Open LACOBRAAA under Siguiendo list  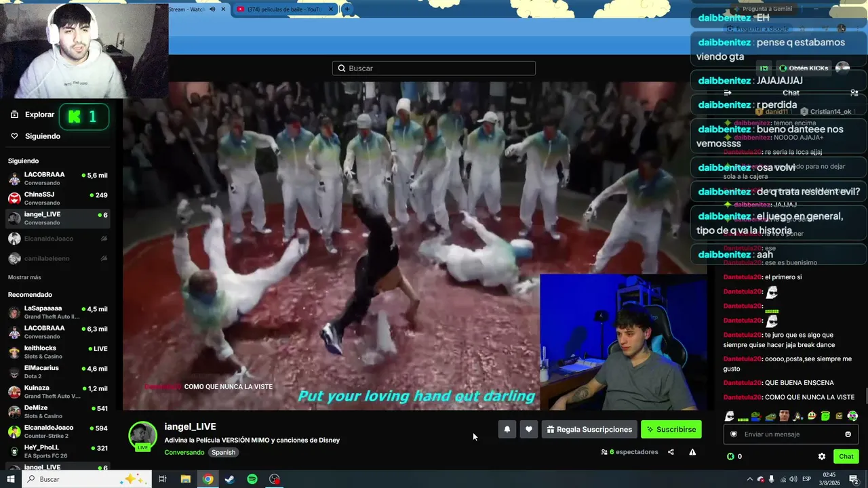(58, 178)
